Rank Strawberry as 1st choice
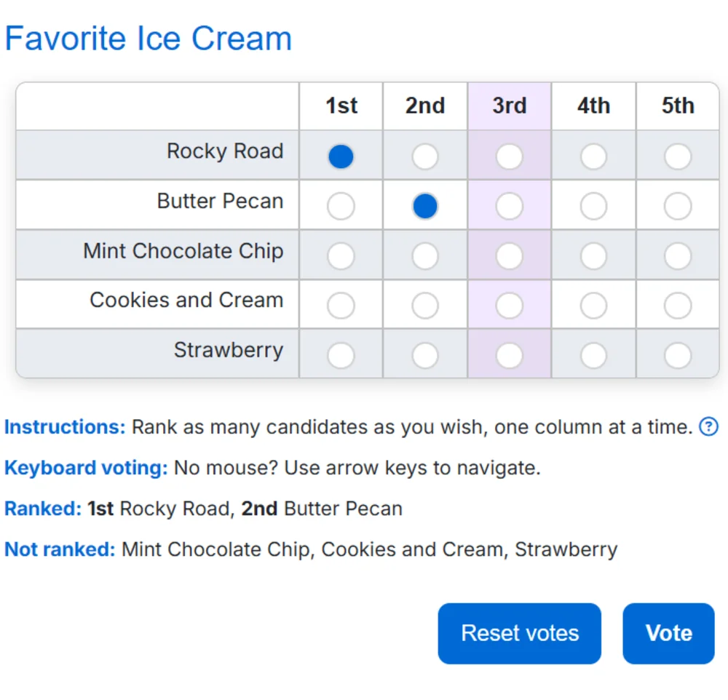Screen dimensions: 728x700 pyautogui.click(x=340, y=354)
